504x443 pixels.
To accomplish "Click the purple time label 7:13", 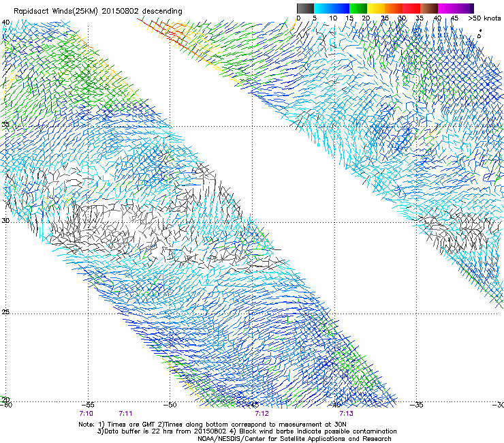I will pyautogui.click(x=347, y=414).
